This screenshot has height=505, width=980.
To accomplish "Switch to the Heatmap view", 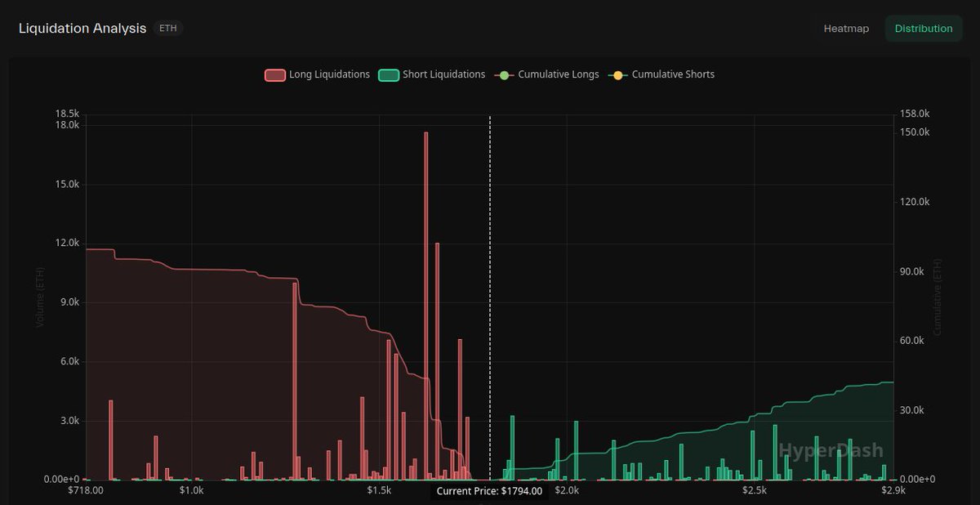I will 846,28.
